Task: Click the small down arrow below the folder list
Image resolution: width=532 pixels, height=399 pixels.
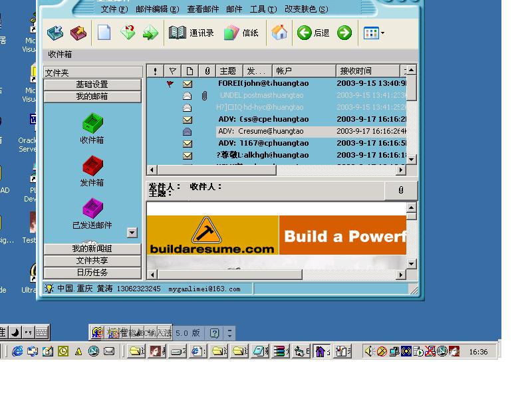Action: [132, 233]
